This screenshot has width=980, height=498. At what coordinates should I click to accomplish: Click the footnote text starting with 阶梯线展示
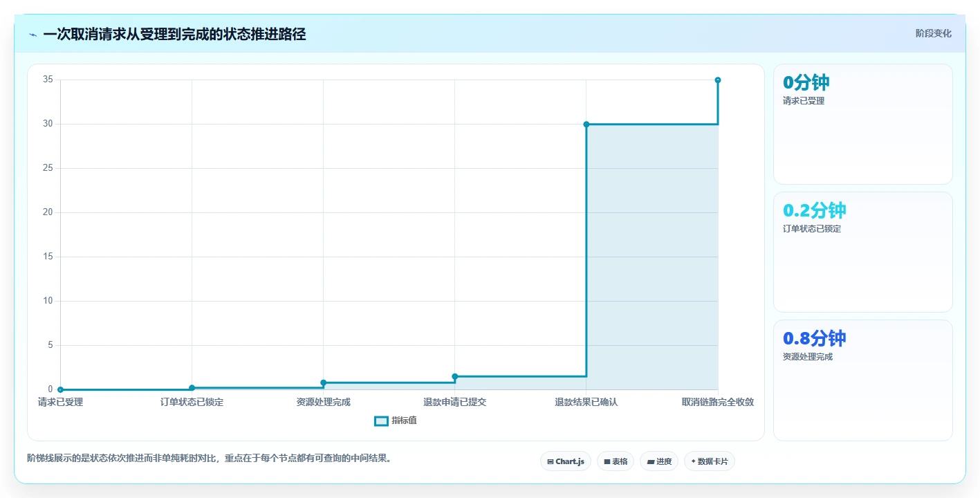point(209,458)
